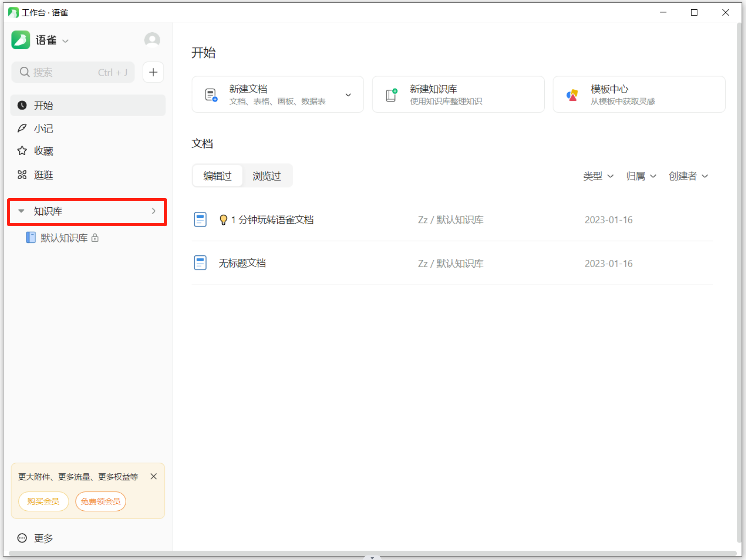Click the 新建知识库 card
The height and width of the screenshot is (560, 746).
coord(458,94)
